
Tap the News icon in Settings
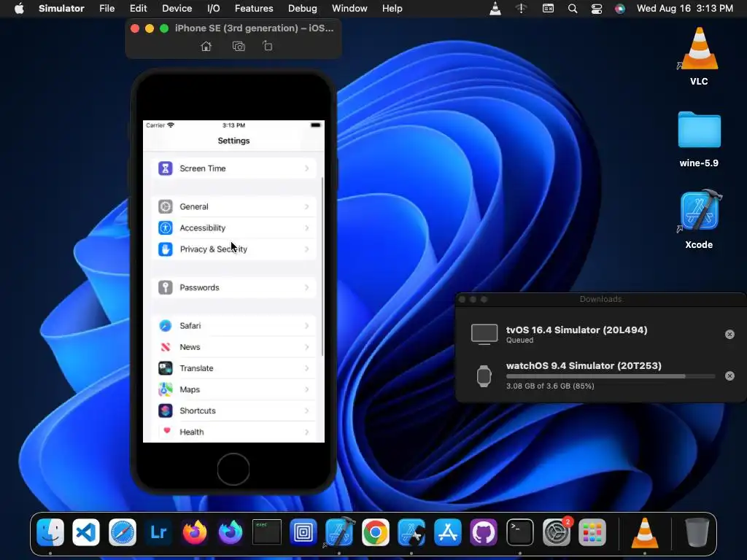(166, 346)
